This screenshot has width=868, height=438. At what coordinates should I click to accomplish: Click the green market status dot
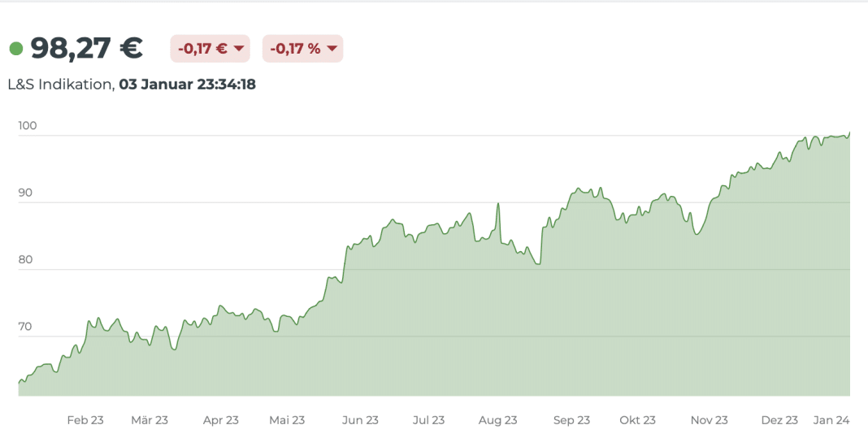pyautogui.click(x=15, y=49)
